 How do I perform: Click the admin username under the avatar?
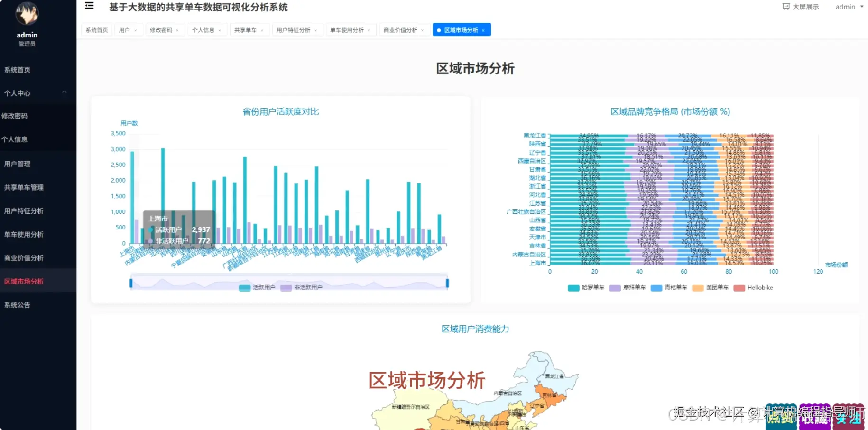pos(27,35)
